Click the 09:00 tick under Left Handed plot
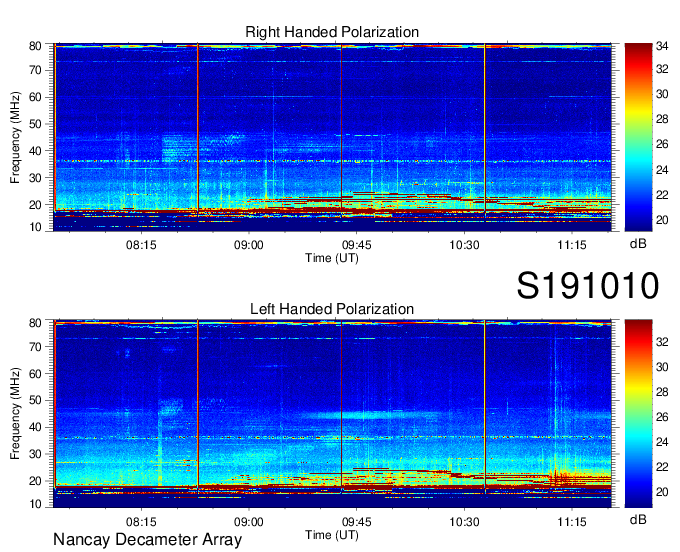This screenshot has height=552, width=680. point(248,521)
